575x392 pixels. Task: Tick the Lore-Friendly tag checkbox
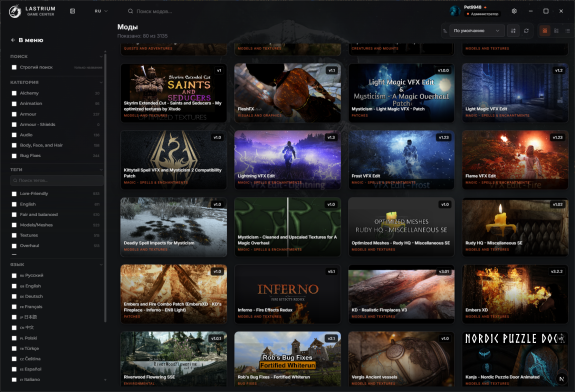pos(14,194)
